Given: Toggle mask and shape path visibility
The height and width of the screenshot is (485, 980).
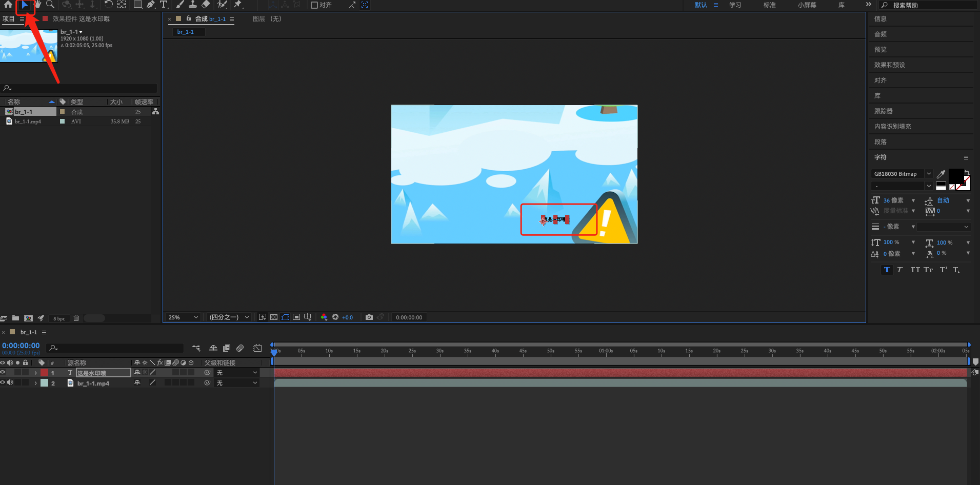Looking at the screenshot, I should click(285, 317).
